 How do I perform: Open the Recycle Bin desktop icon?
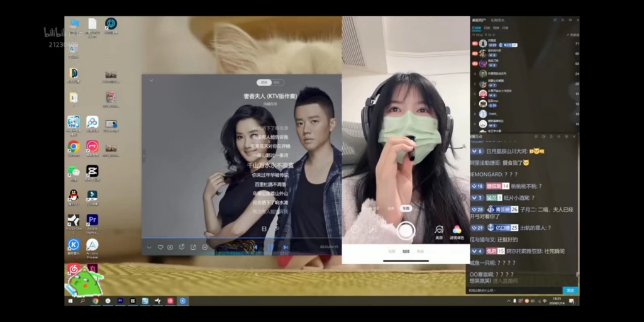74,51
